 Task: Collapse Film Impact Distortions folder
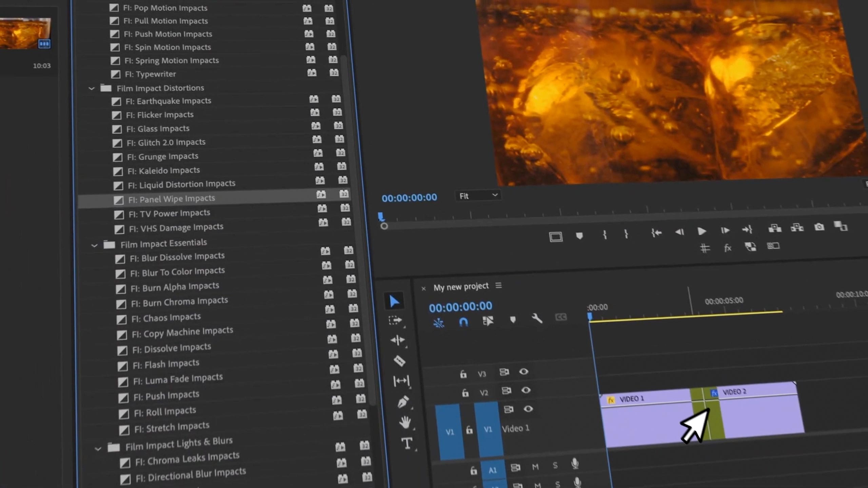tap(92, 89)
